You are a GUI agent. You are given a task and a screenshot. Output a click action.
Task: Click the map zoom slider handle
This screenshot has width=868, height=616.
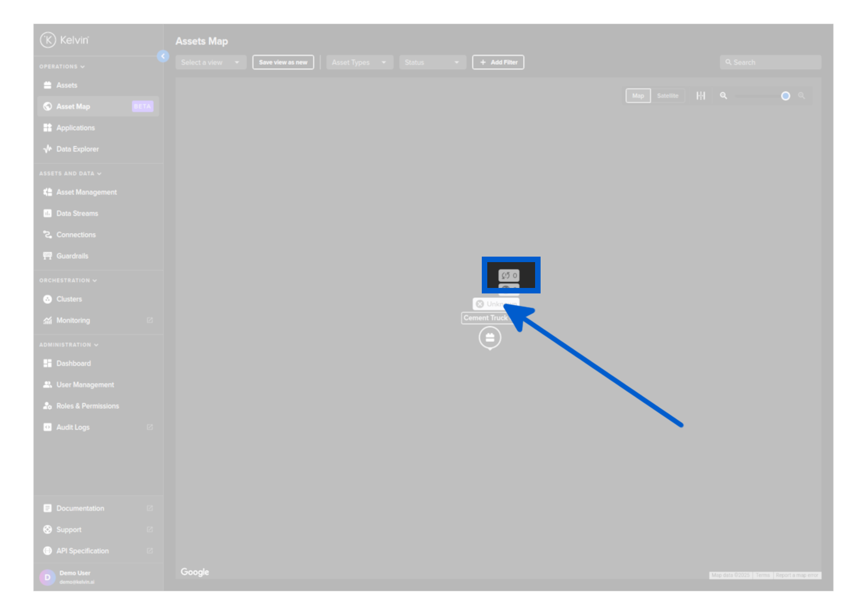click(786, 96)
